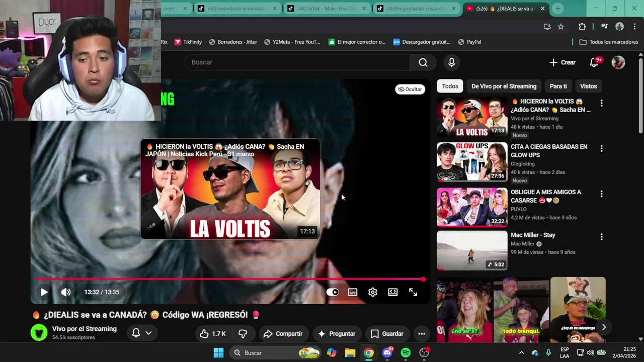644x362 pixels.
Task: Click the Compartir share button
Action: pos(283,334)
